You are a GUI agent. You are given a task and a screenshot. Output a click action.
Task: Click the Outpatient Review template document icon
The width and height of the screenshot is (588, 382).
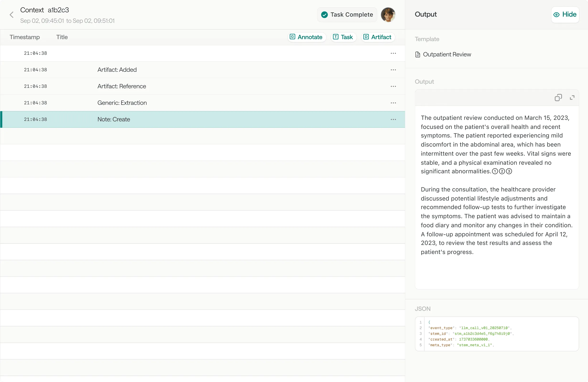pyautogui.click(x=418, y=54)
